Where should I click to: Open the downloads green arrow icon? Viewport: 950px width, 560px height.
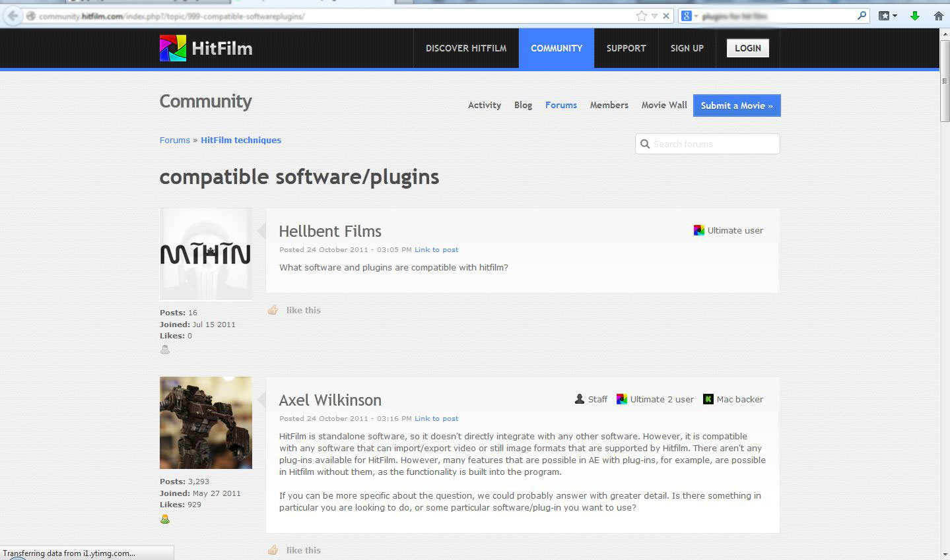[x=915, y=16]
